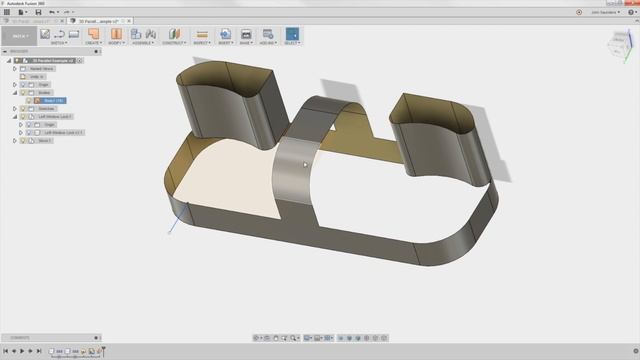Image resolution: width=640 pixels, height=360 pixels.
Task: Select the active second document tab
Action: point(98,21)
